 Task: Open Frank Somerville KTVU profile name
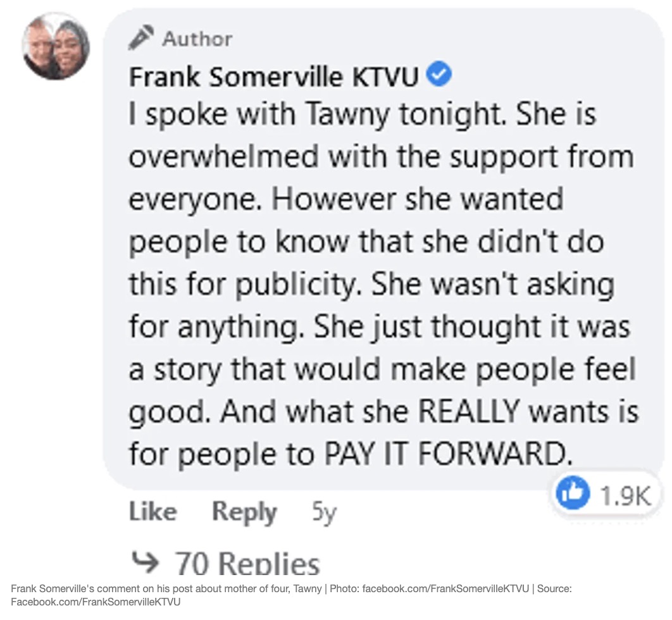pos(273,77)
